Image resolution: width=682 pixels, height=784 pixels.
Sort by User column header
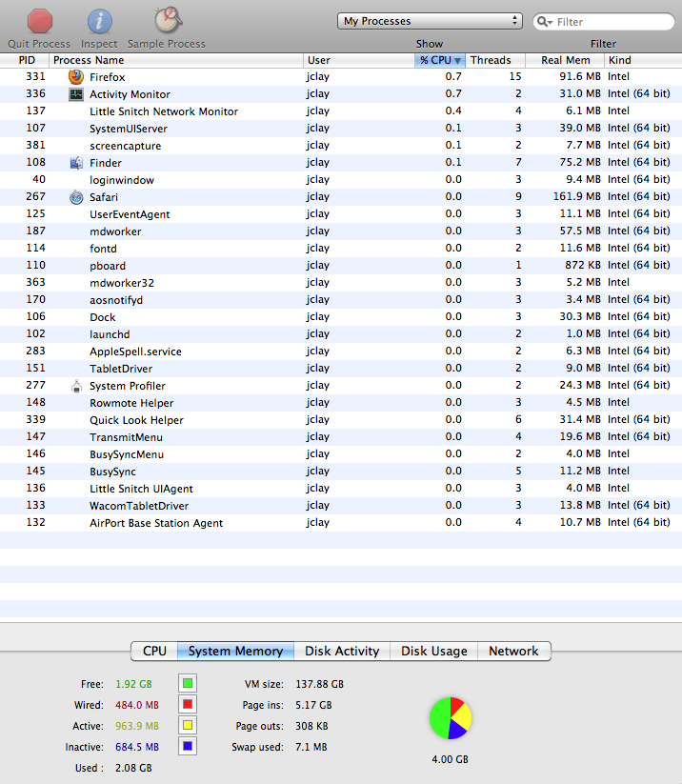[x=359, y=61]
